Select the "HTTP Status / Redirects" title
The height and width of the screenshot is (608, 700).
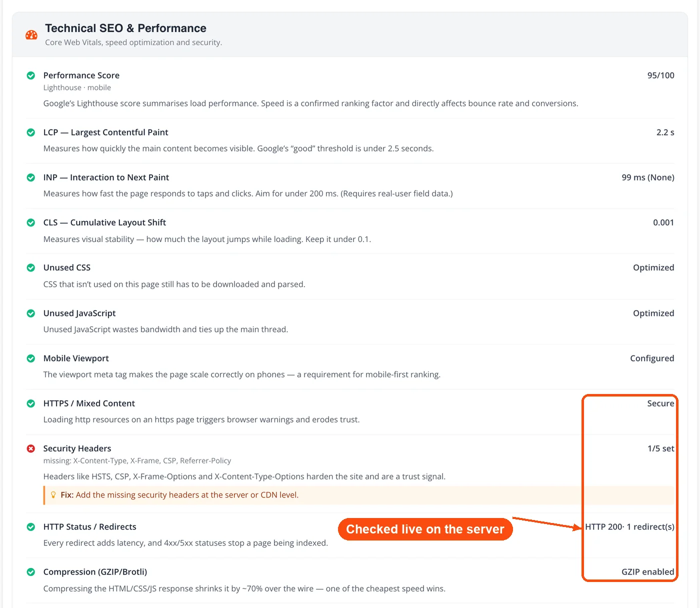pos(90,527)
